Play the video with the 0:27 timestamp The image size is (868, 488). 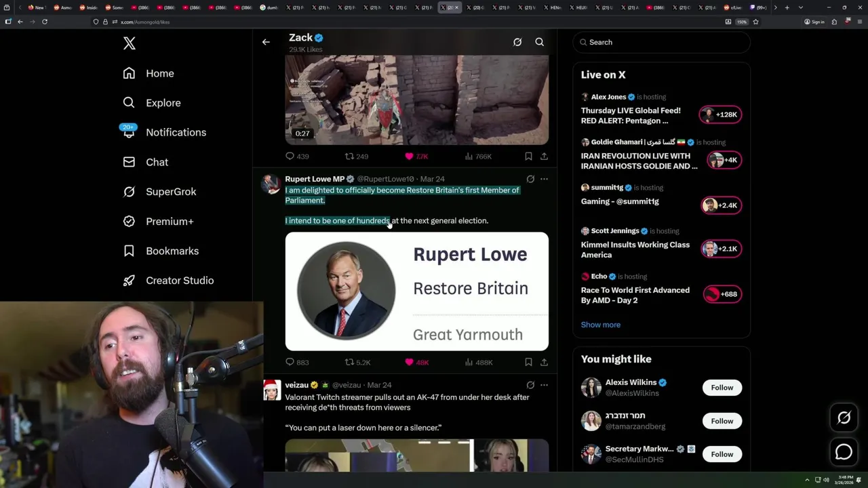[416, 100]
